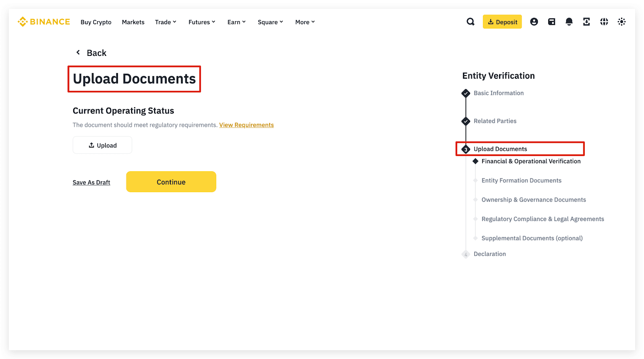Viewport: 644px width, 359px height.
Task: Go to Buy Crypto page
Action: (x=96, y=22)
